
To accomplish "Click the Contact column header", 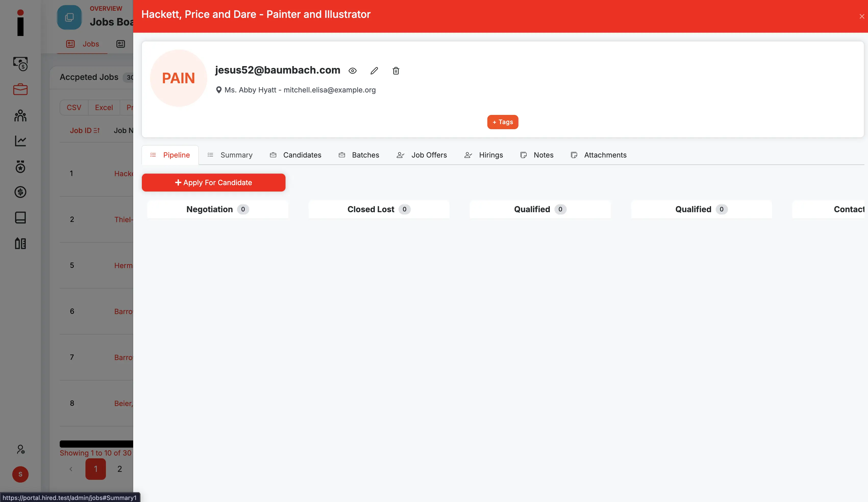I will coord(828,209).
